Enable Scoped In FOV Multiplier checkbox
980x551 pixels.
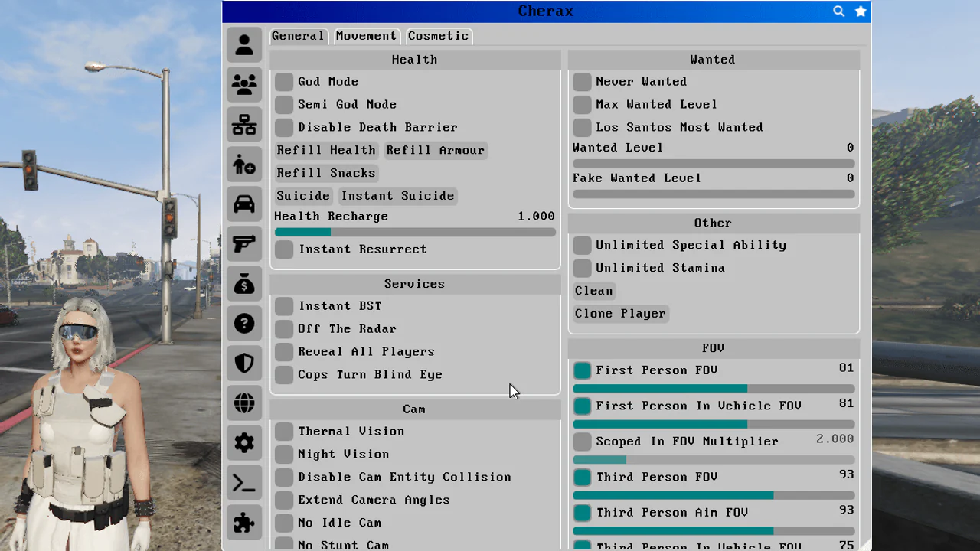coord(582,442)
